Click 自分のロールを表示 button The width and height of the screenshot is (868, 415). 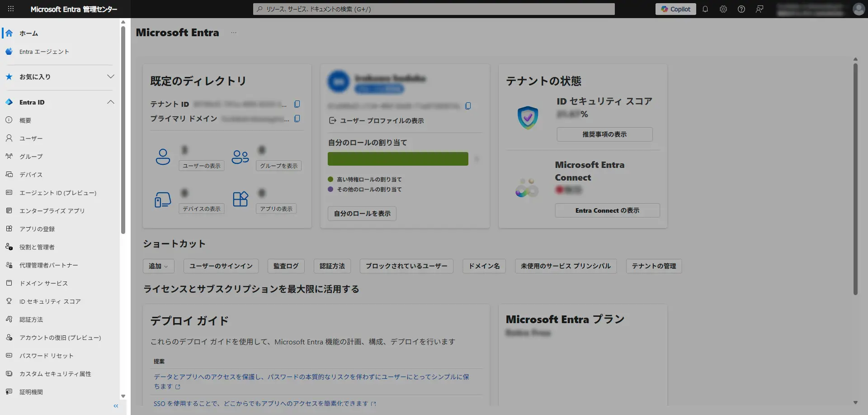click(x=362, y=214)
